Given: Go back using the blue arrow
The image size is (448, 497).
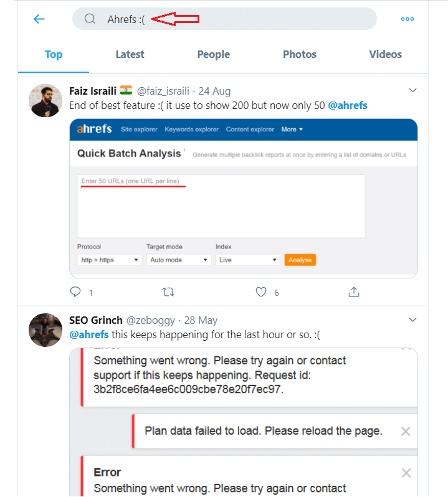Looking at the screenshot, I should (39, 19).
